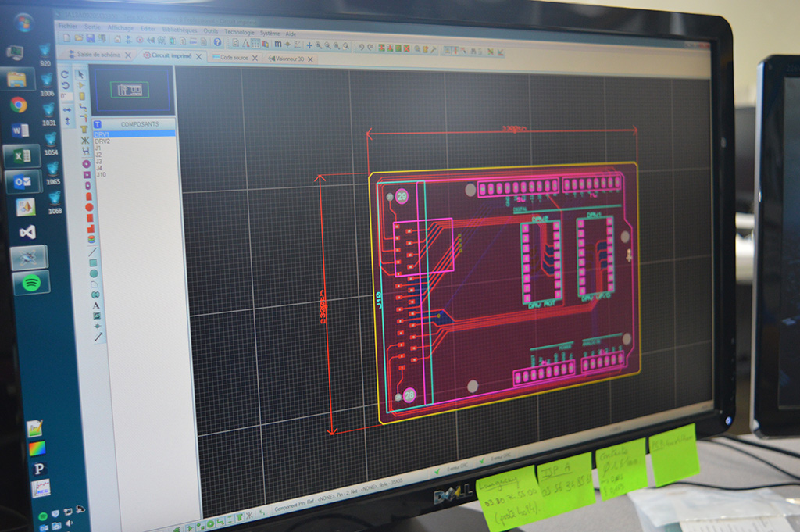
Task: Click the blue cross pan/center icon
Action: tap(309, 45)
